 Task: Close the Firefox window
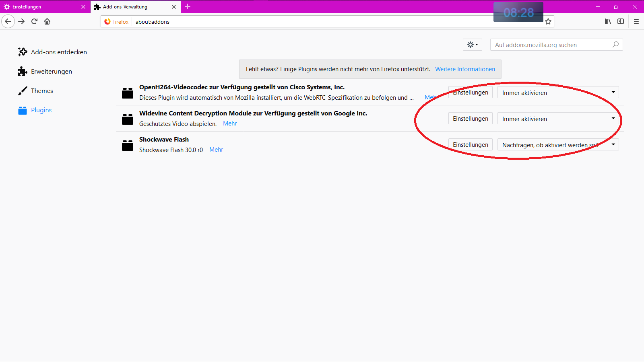click(635, 7)
